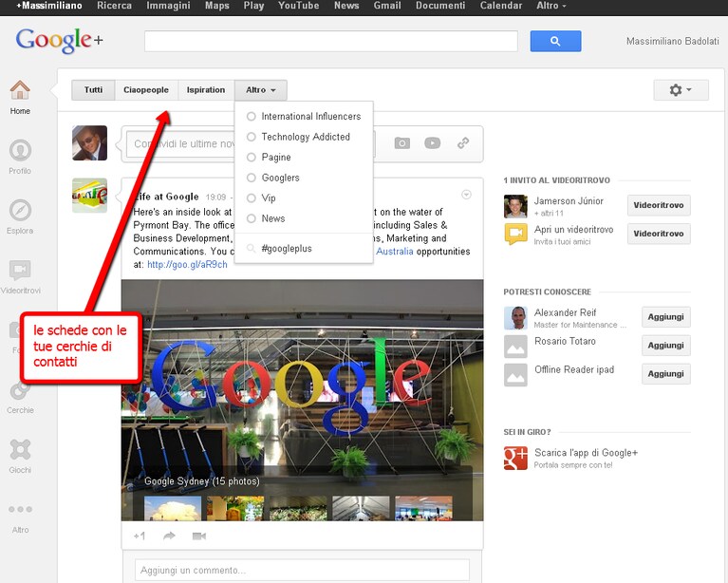Open Giochi games icon
Screen dimensions: 728x583
pos(20,450)
